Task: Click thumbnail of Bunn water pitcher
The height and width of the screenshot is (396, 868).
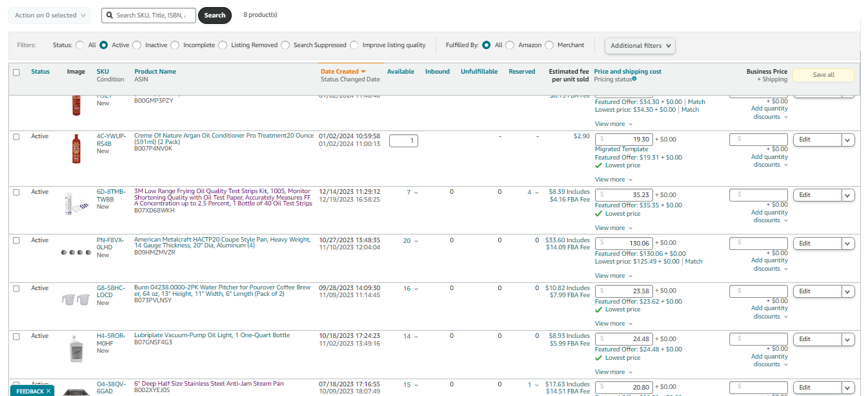Action: 76,299
